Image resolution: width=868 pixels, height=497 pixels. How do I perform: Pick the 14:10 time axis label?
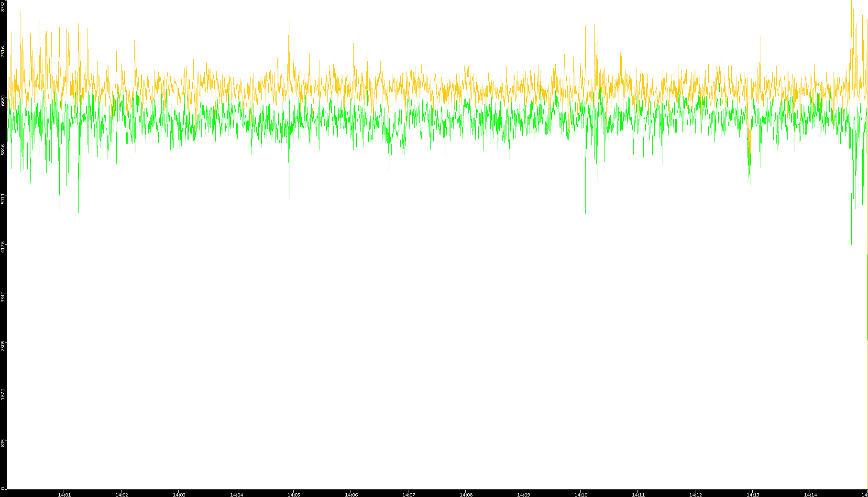coord(581,495)
